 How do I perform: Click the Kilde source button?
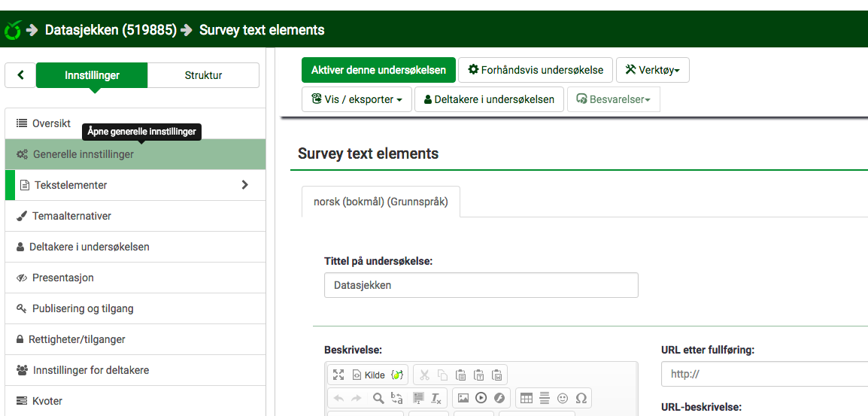[x=369, y=375]
